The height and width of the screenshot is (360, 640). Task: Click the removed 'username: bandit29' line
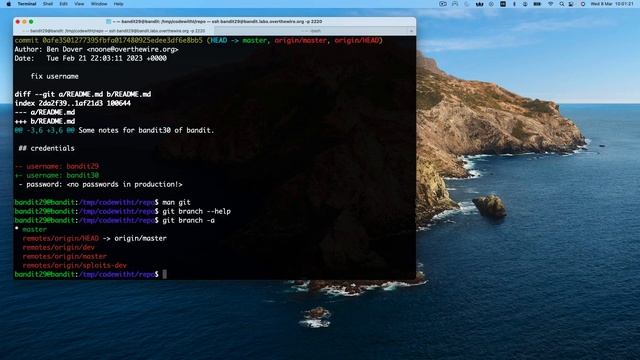tap(57, 166)
